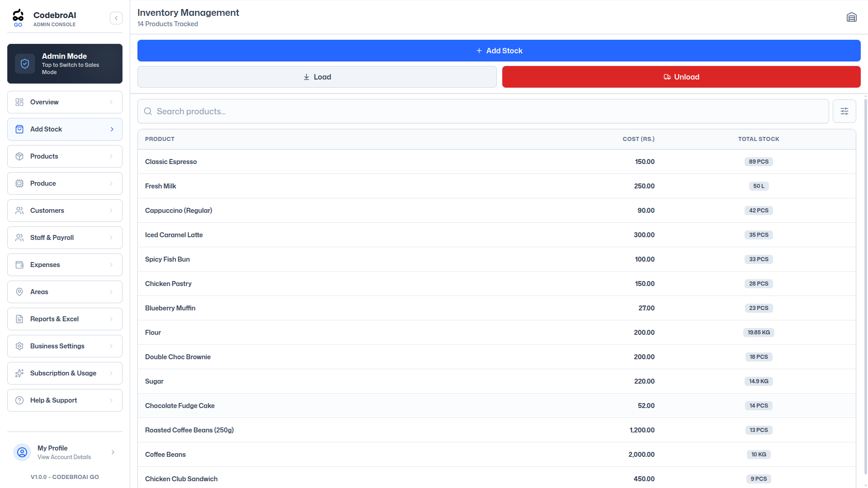
Task: Click the 19.85 KG stock badge
Action: [759, 333]
